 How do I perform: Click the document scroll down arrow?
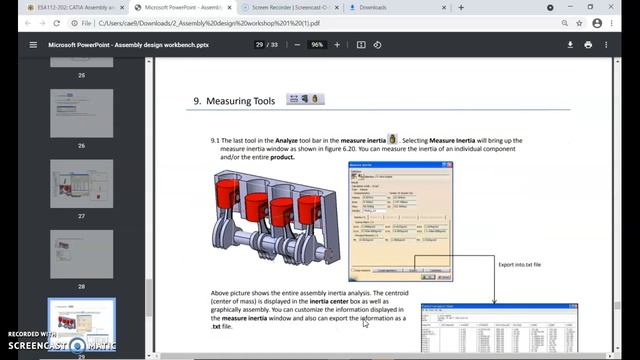click(617, 348)
